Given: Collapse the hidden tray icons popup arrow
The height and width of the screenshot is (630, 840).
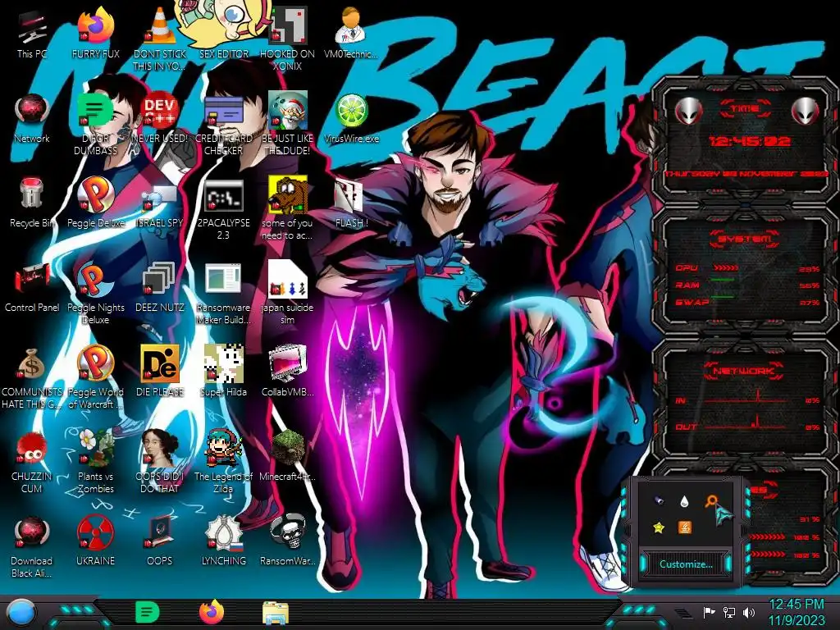Looking at the screenshot, I should [683, 613].
